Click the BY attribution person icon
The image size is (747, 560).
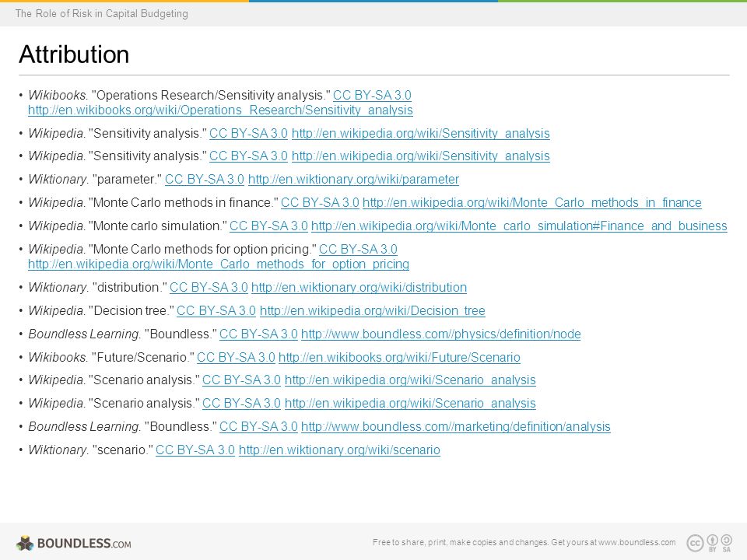click(713, 540)
